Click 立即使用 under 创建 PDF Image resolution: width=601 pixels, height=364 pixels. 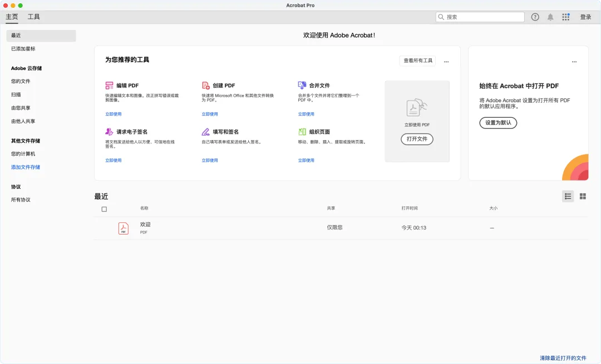tap(210, 114)
